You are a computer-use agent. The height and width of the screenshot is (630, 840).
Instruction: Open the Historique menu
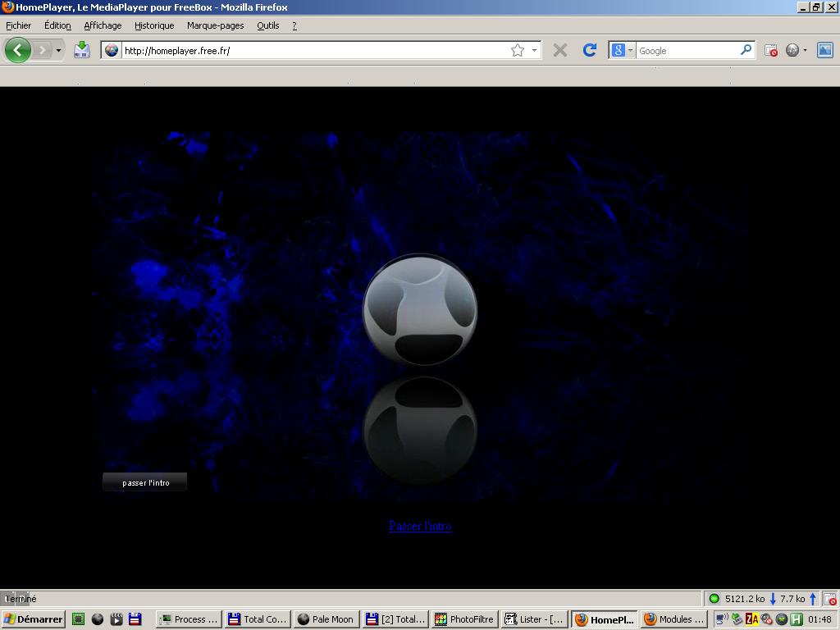[x=154, y=25]
